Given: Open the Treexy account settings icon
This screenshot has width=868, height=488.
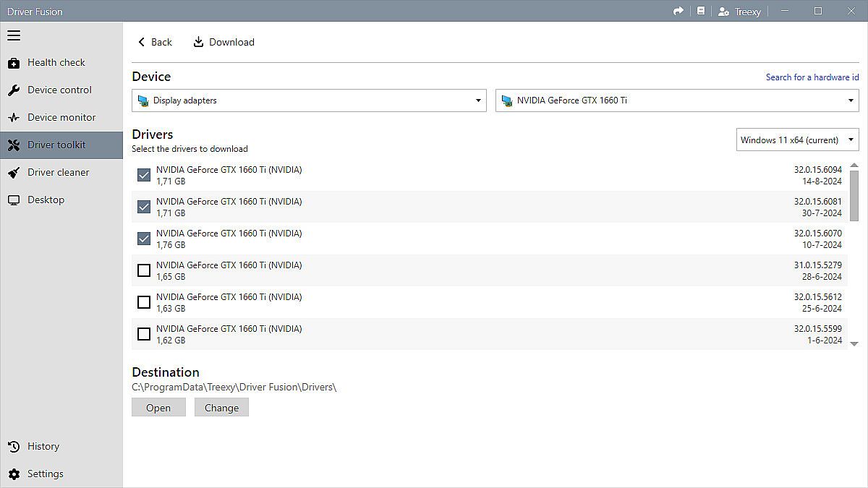Looking at the screenshot, I should click(723, 12).
